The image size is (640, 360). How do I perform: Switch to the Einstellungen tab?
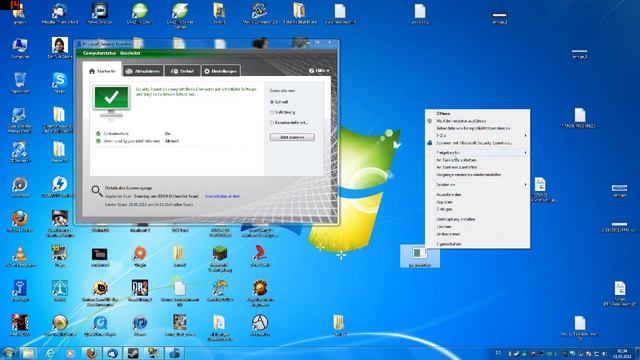(220, 71)
